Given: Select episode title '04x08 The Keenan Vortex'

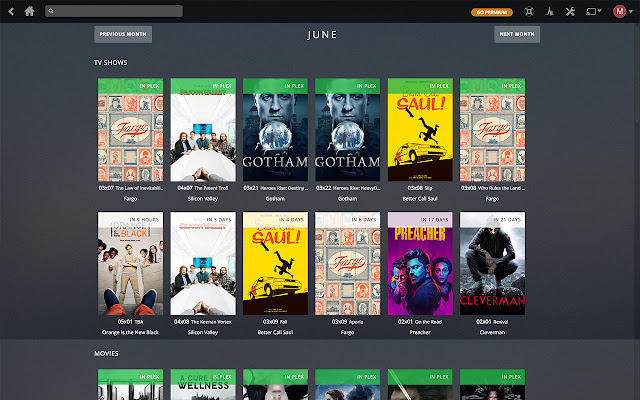Looking at the screenshot, I should coord(203,322).
